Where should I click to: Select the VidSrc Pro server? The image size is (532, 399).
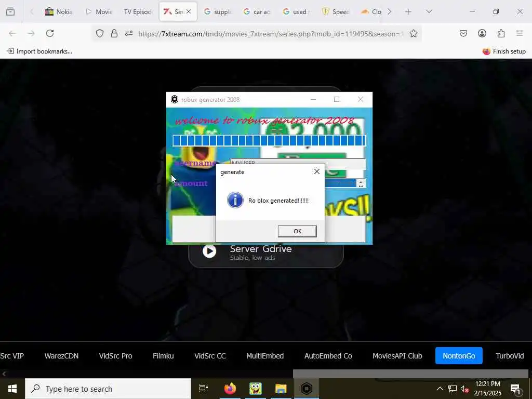pos(116,356)
